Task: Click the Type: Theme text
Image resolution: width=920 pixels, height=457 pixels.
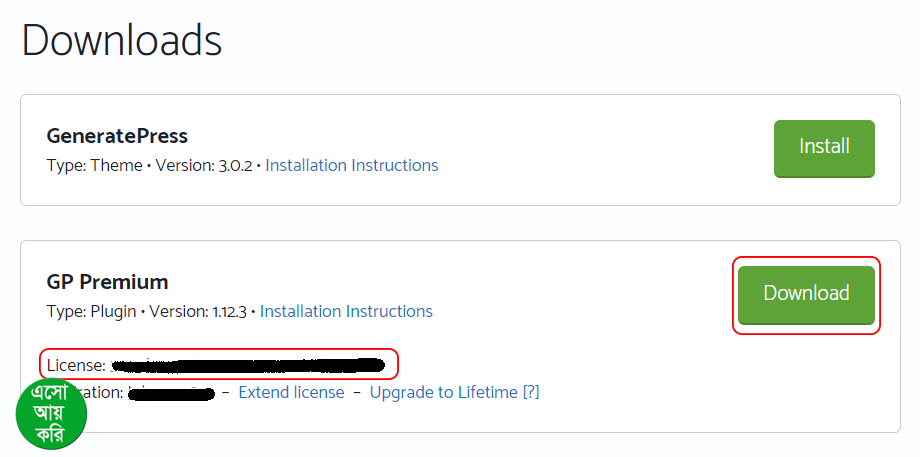Action: point(95,165)
